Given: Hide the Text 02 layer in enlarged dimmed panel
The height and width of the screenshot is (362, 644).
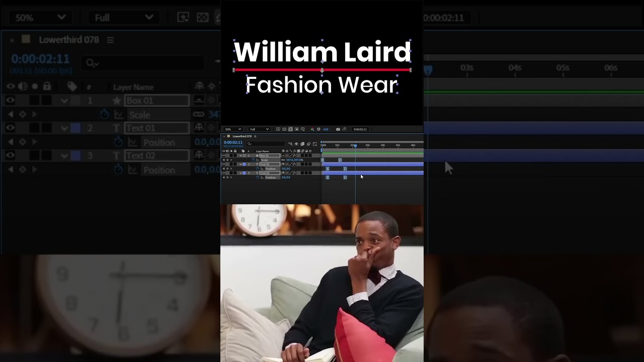Looking at the screenshot, I should coord(10,156).
